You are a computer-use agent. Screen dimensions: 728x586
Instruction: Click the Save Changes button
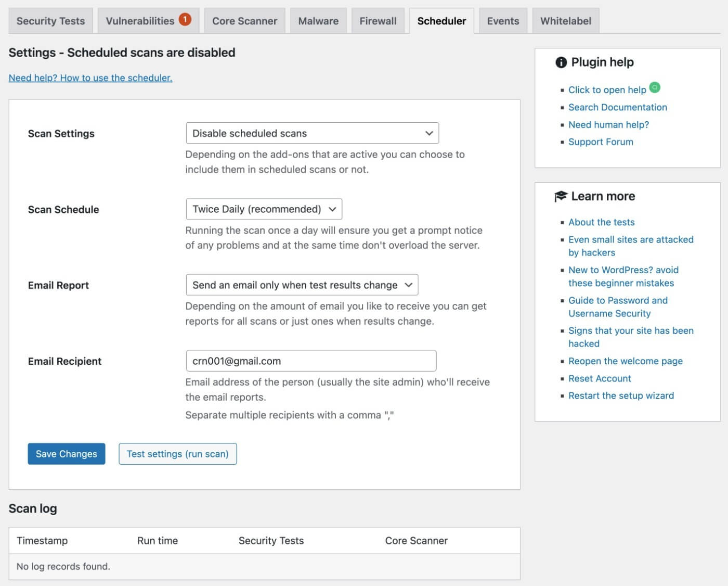(x=67, y=454)
